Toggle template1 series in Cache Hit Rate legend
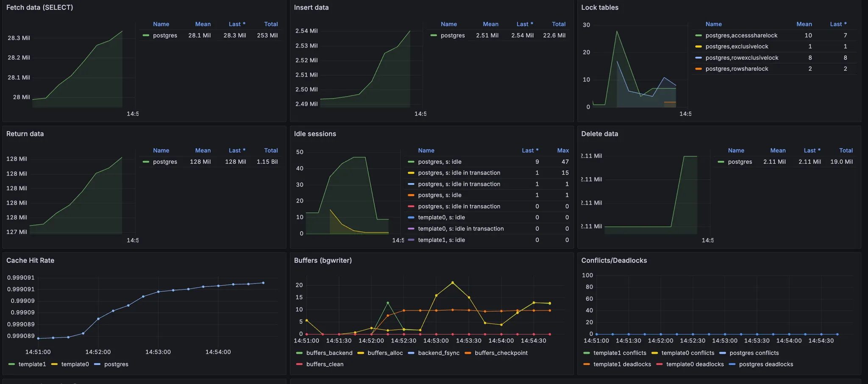 [32, 364]
